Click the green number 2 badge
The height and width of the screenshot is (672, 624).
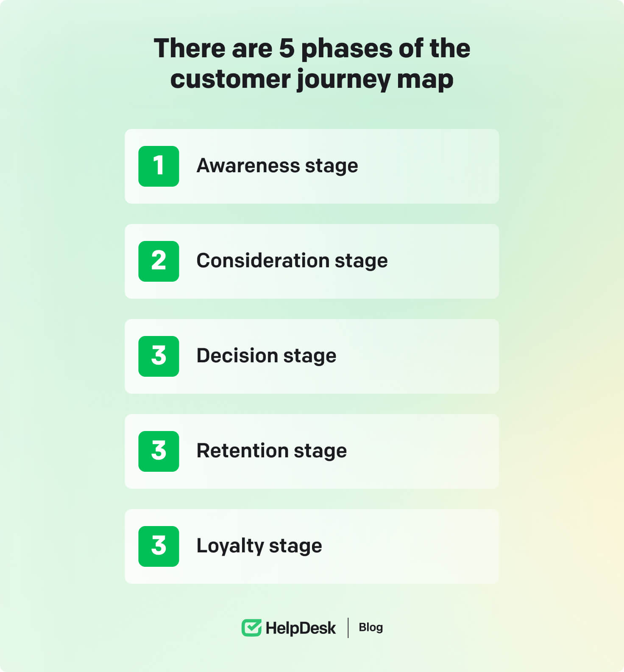[159, 261]
